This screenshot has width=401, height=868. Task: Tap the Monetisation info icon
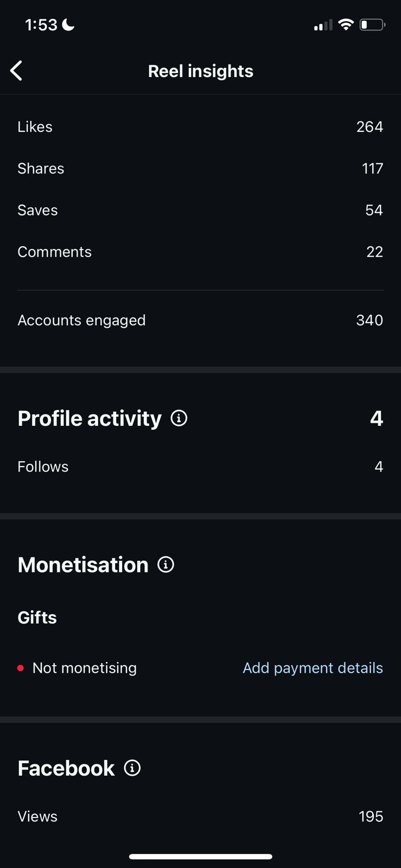click(166, 565)
